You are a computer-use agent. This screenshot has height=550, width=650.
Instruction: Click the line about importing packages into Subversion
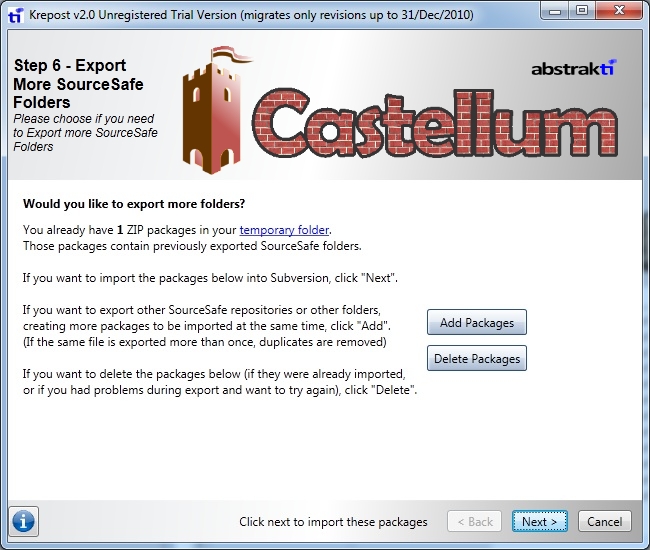click(x=210, y=278)
